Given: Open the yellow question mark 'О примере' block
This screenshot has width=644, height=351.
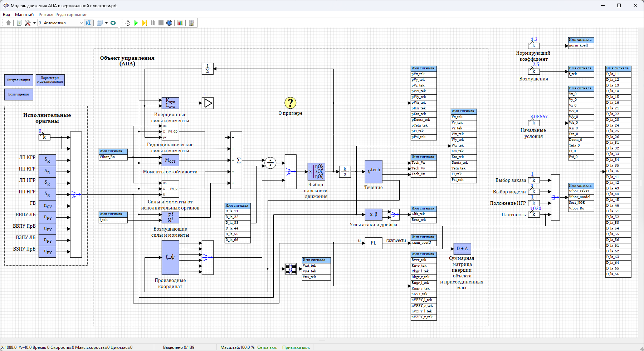Looking at the screenshot, I should coord(290,103).
